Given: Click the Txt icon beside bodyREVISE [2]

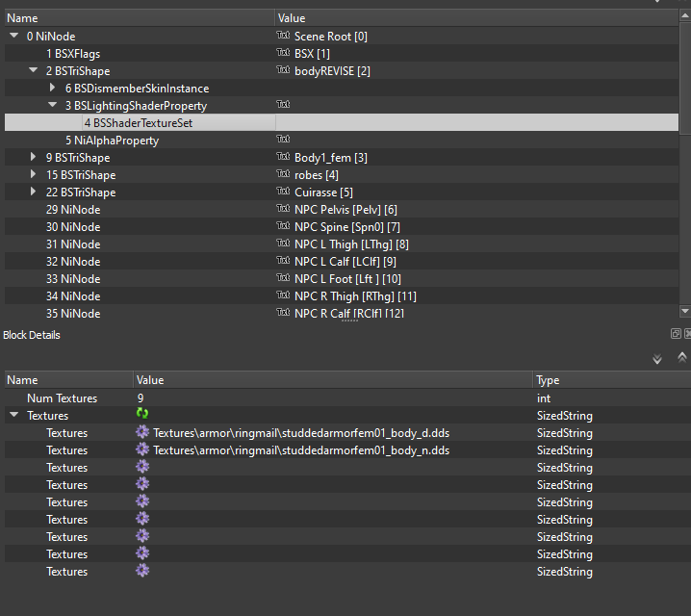Looking at the screenshot, I should click(283, 69).
